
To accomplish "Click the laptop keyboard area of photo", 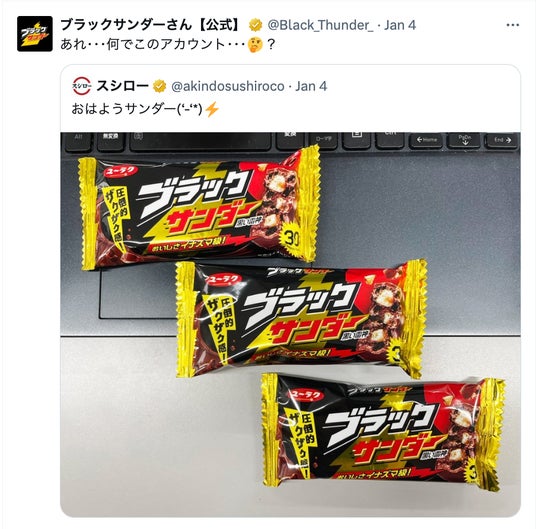I will pyautogui.click(x=291, y=142).
